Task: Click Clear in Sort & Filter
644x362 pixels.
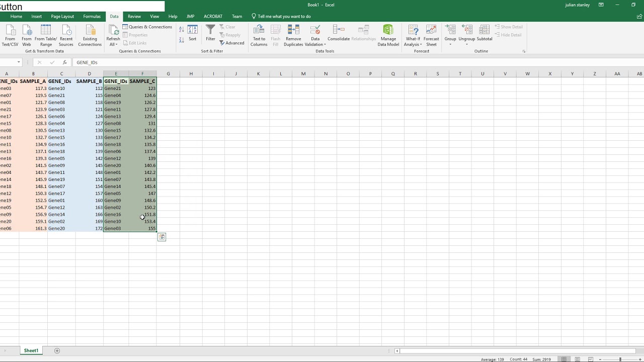Action: click(227, 27)
